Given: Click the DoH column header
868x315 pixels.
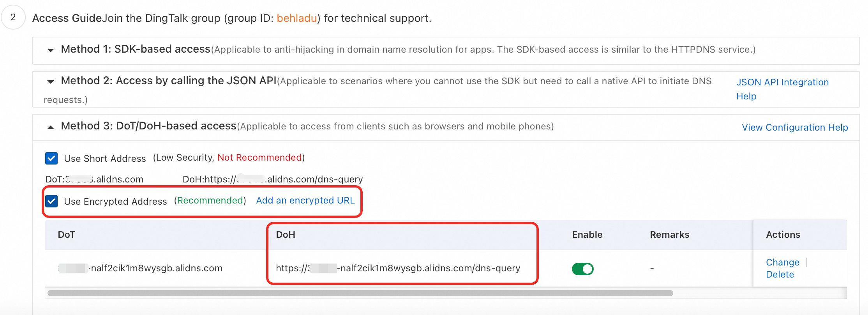Looking at the screenshot, I should coord(286,235).
